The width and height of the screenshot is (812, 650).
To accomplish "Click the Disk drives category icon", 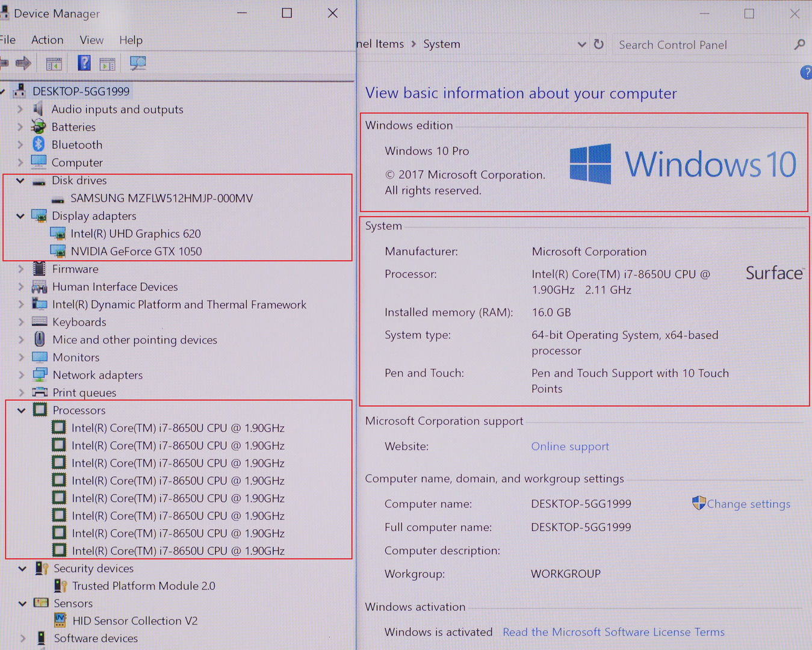I will (x=39, y=181).
